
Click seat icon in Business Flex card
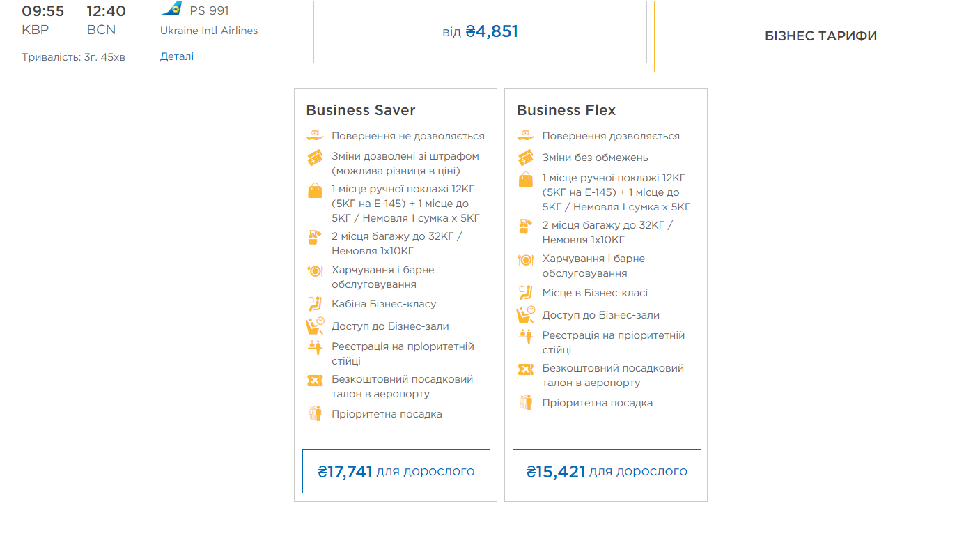526,293
